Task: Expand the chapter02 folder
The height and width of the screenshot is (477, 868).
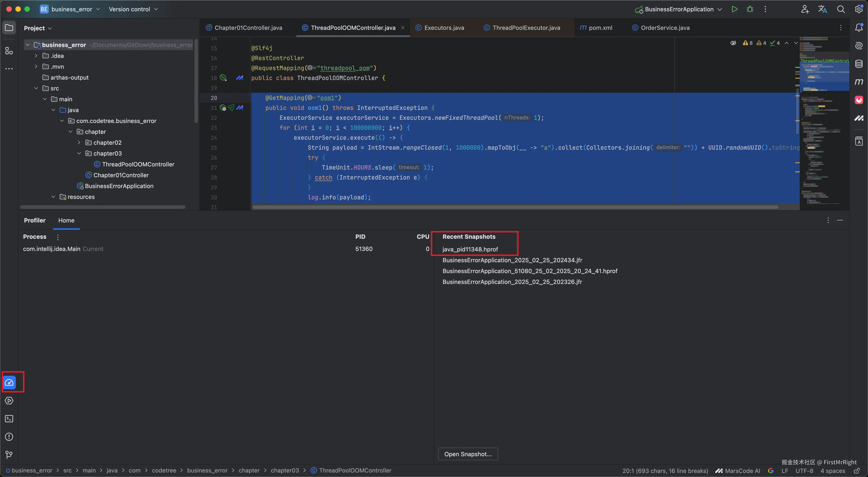Action: point(79,143)
